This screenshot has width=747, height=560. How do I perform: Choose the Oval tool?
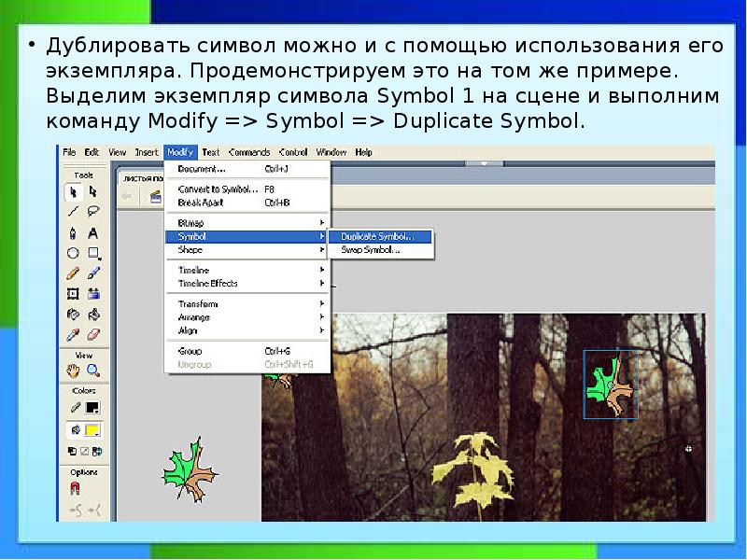[73, 253]
